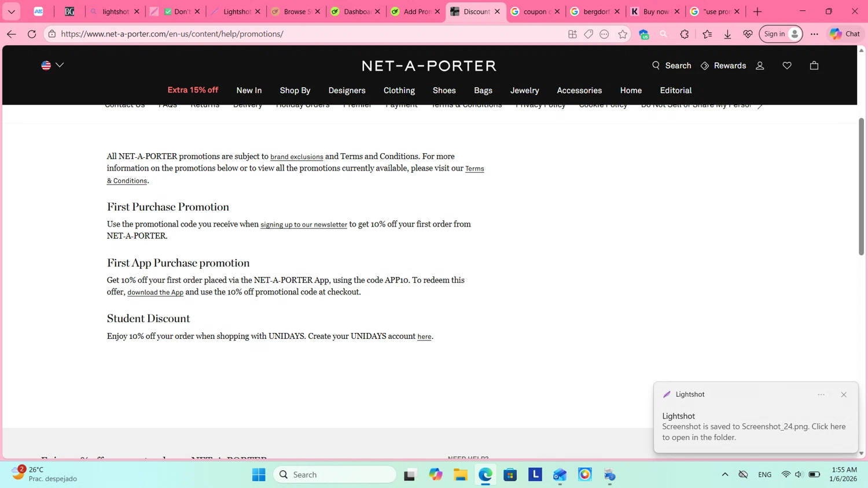Open the shopping bag icon

coord(814,65)
